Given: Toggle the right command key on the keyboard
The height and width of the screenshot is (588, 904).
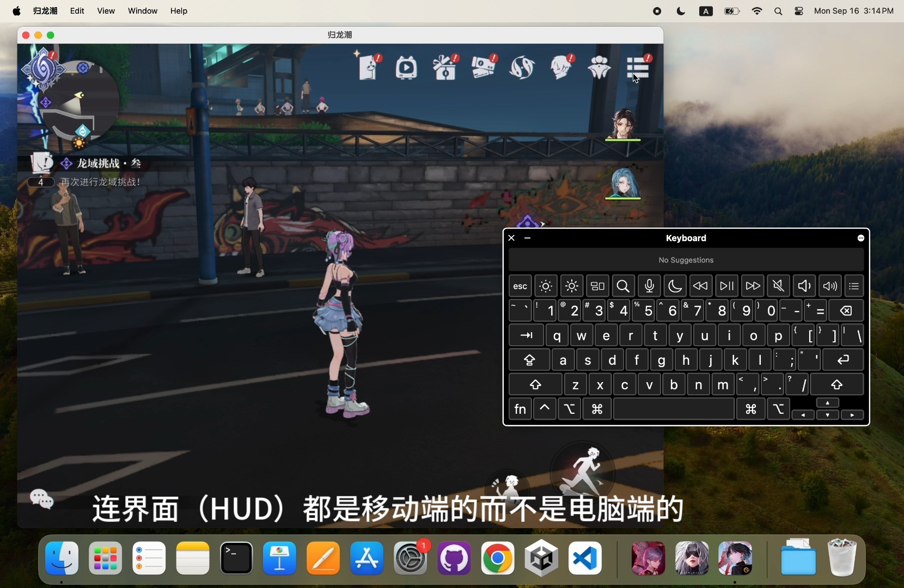Looking at the screenshot, I should pyautogui.click(x=752, y=409).
